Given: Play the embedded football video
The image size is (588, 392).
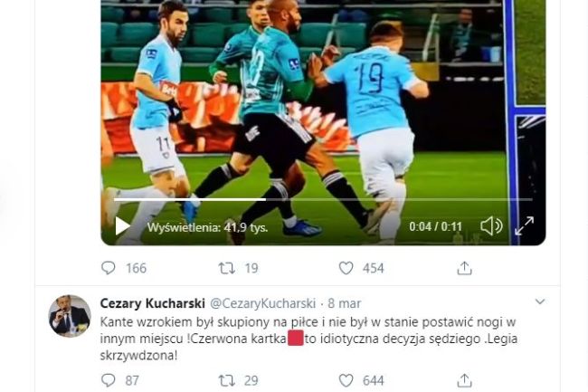Looking at the screenshot, I should click(x=123, y=226).
